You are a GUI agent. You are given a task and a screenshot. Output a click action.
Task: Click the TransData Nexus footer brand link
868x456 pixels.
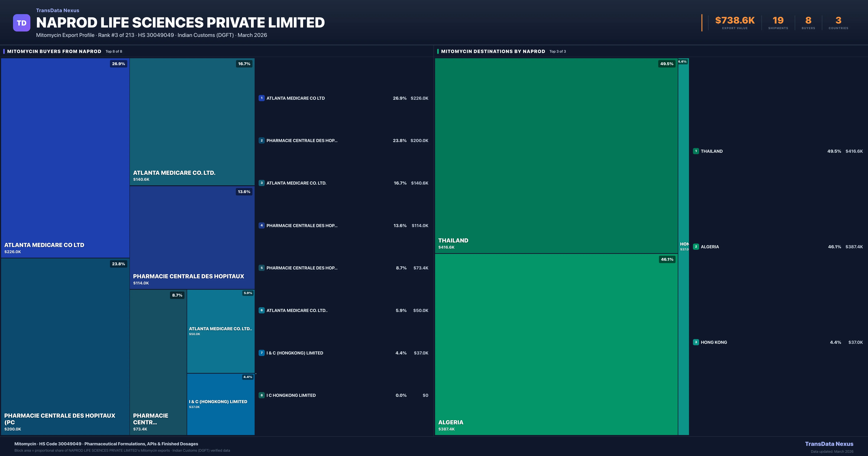(829, 444)
